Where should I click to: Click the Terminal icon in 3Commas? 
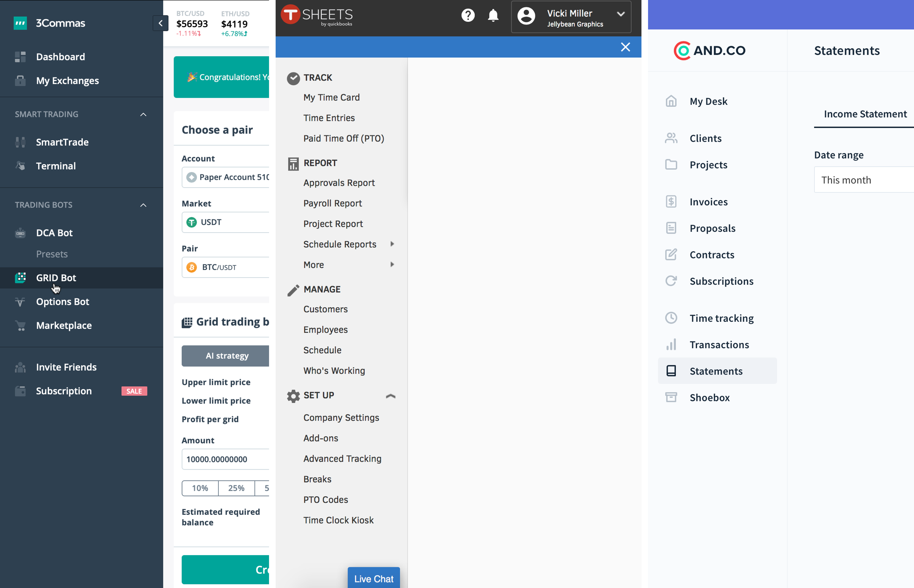(x=20, y=166)
